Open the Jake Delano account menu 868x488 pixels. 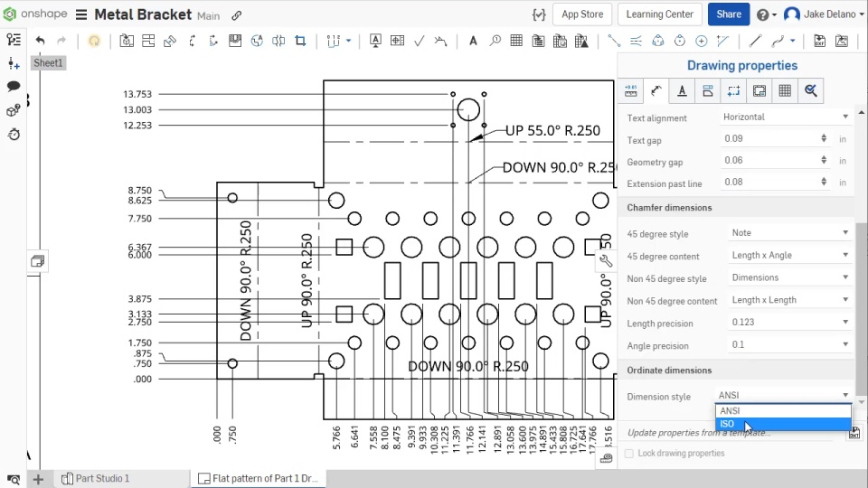click(x=824, y=14)
